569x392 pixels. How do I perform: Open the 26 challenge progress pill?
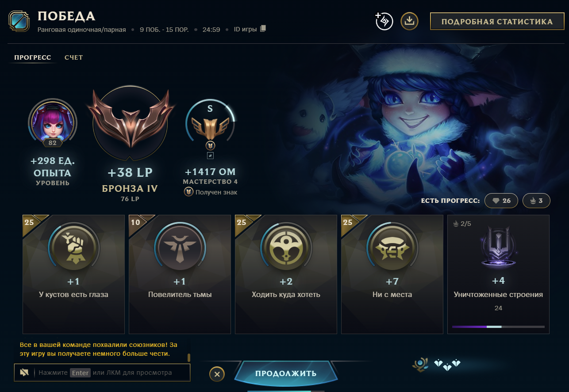[x=501, y=201]
